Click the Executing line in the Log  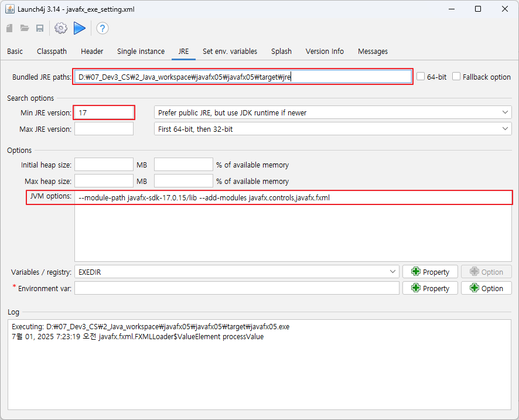(151, 327)
